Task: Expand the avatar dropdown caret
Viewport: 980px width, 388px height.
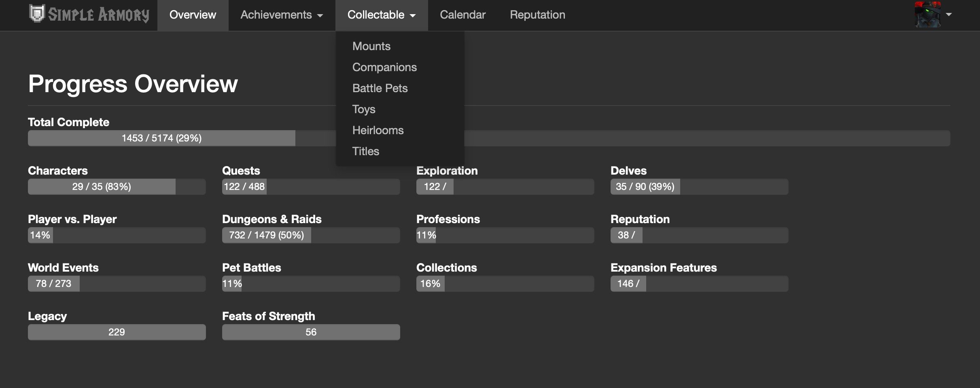Action: (x=949, y=15)
